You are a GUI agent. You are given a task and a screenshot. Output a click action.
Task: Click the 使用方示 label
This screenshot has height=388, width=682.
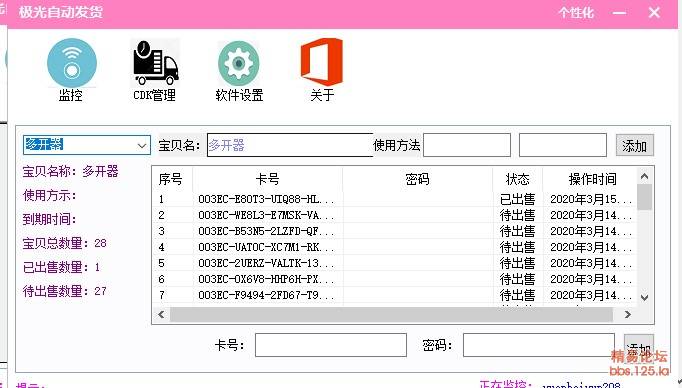[50, 195]
